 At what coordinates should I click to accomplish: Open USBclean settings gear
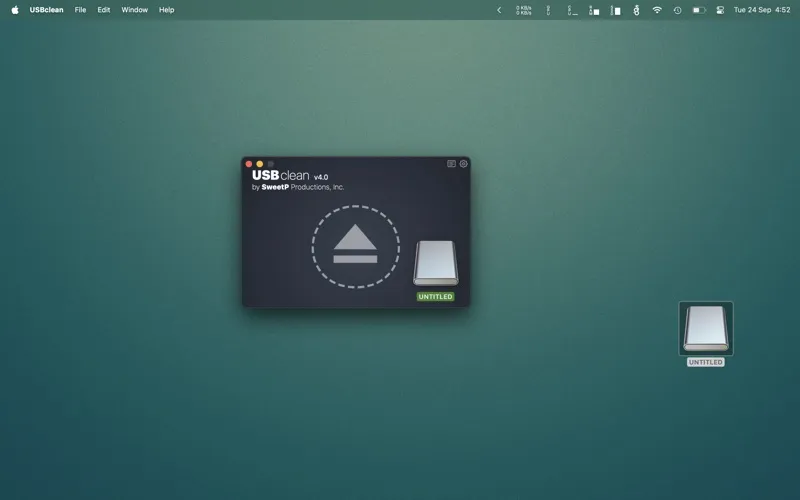coord(463,164)
